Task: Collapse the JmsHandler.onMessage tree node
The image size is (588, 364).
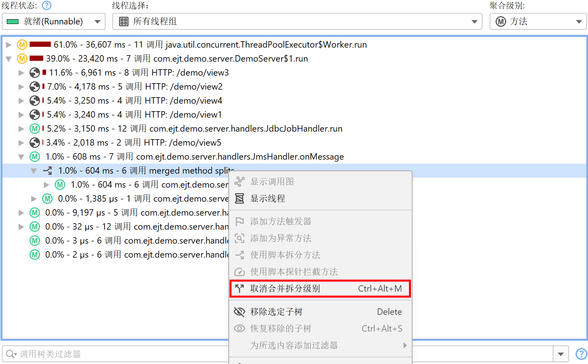Action: coord(21,157)
